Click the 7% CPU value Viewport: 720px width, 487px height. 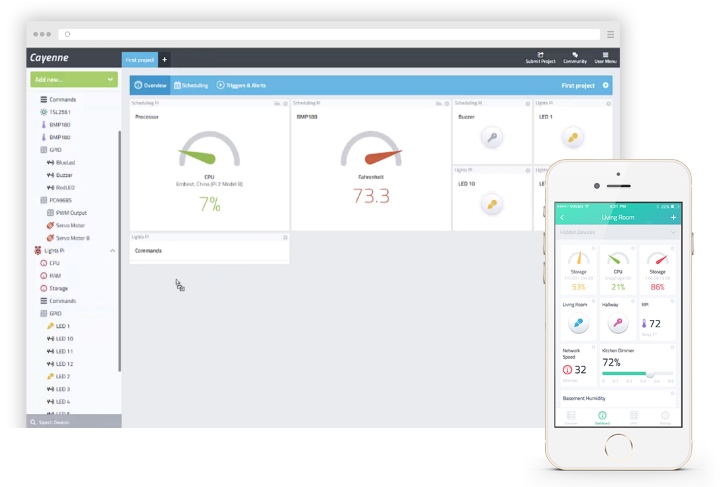point(210,204)
